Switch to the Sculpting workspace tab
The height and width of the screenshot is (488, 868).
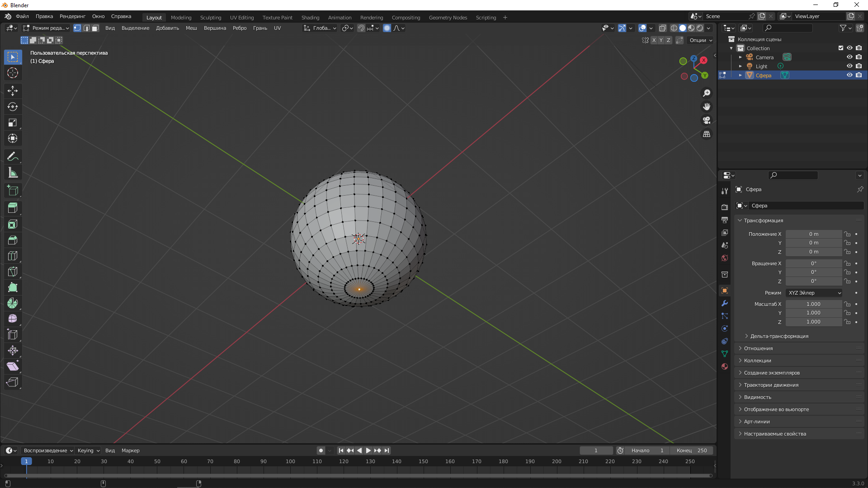point(211,18)
